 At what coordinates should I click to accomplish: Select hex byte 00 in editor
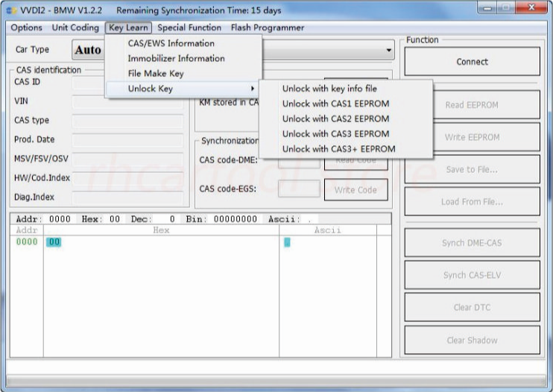click(54, 241)
